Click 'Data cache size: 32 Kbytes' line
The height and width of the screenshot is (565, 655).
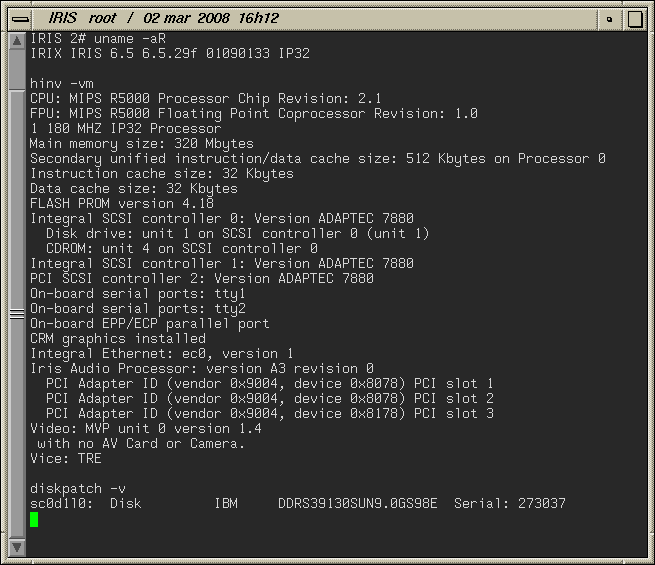[134, 189]
